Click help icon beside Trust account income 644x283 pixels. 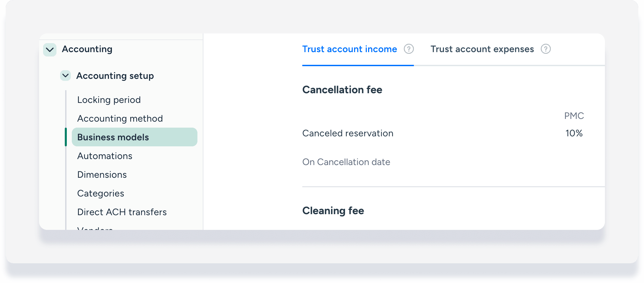[x=409, y=49]
